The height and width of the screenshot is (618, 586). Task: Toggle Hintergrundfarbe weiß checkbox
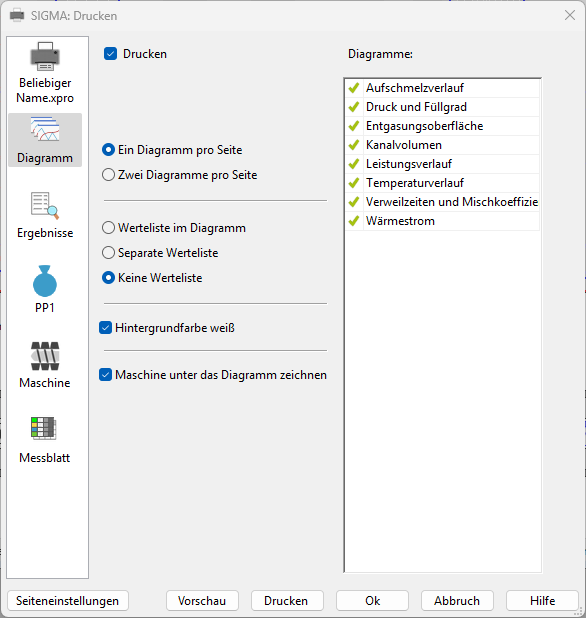click(105, 328)
